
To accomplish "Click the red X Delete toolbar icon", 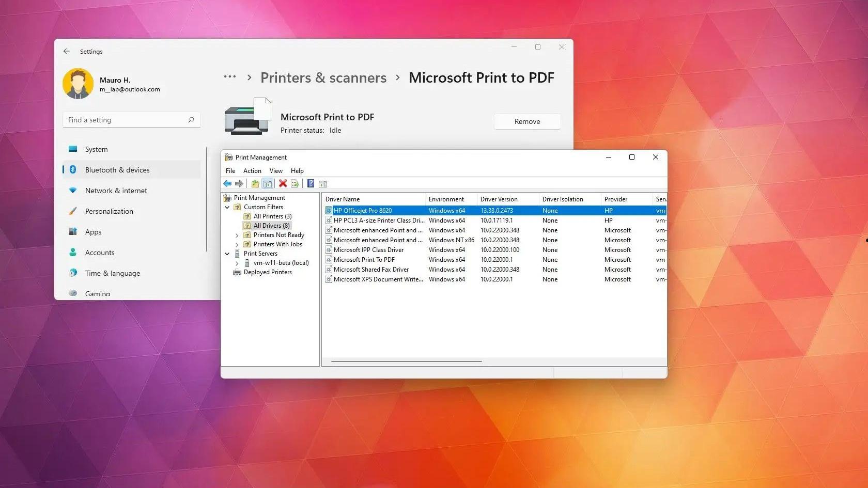I will coord(283,183).
